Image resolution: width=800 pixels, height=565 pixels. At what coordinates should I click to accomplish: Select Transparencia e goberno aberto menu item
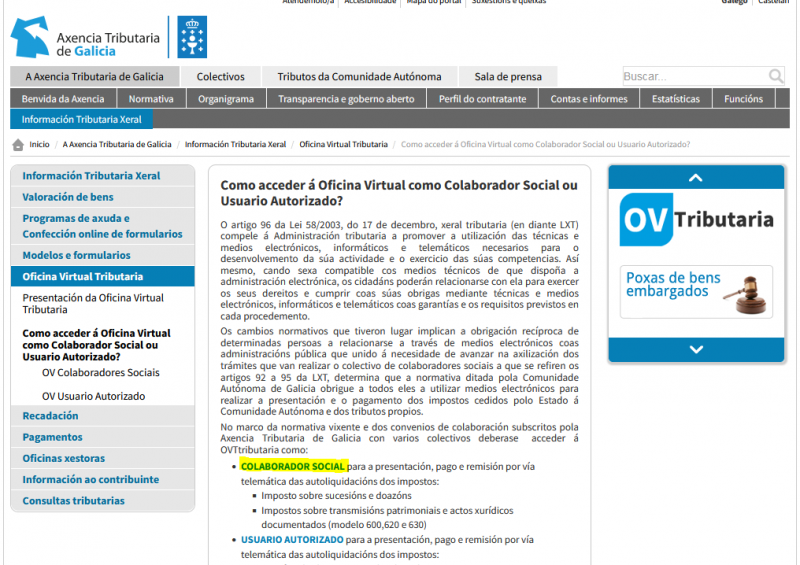[346, 99]
